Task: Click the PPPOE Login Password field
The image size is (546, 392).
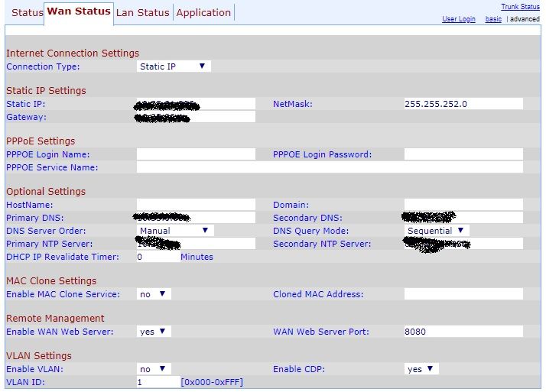Action: pyautogui.click(x=463, y=154)
